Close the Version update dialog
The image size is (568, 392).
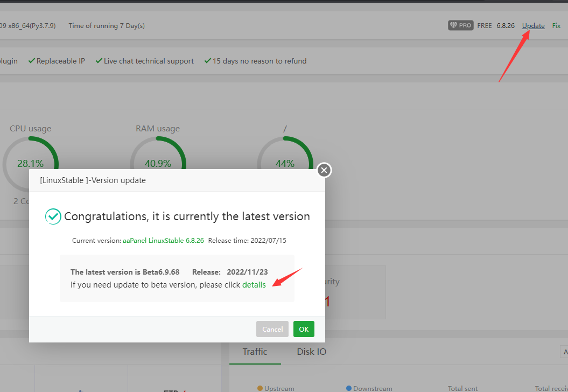(x=324, y=170)
